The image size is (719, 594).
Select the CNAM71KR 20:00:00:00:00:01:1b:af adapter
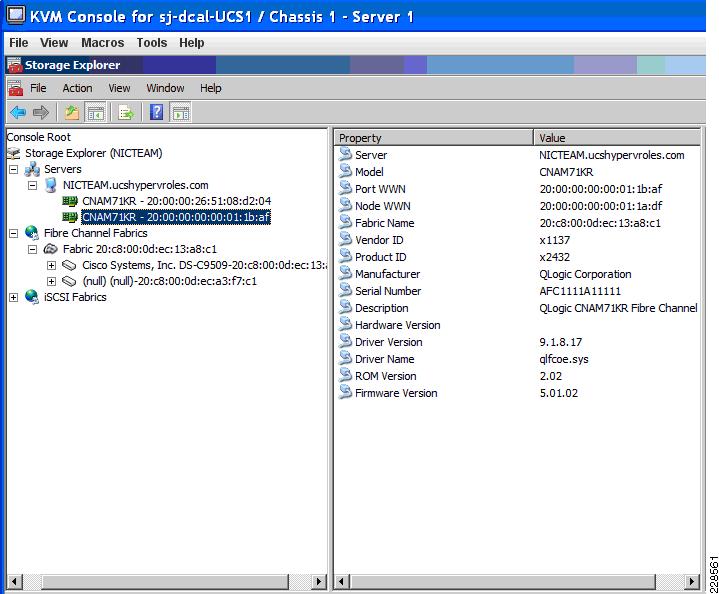176,217
